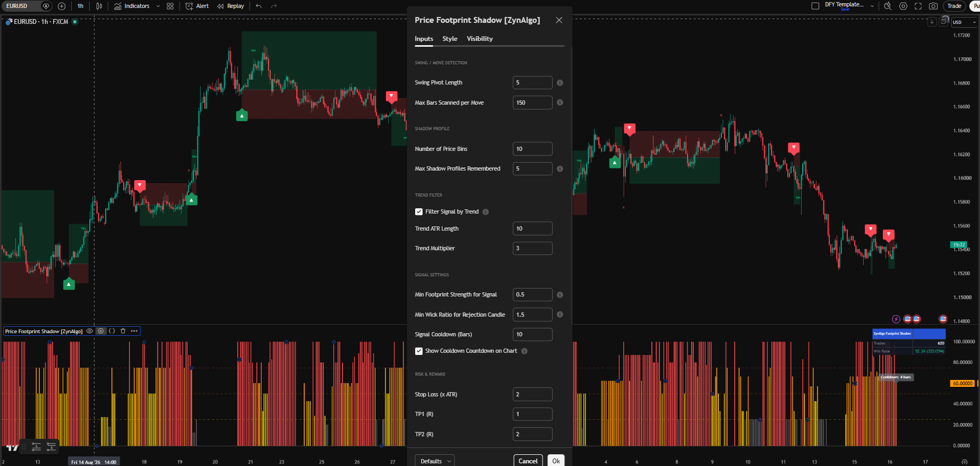
Task: Open the indicator templates grid icon
Action: click(170, 6)
